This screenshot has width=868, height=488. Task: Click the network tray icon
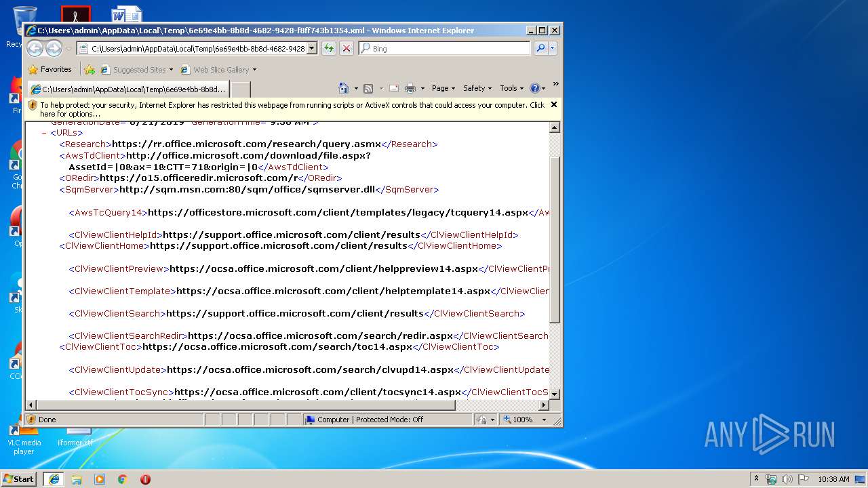tap(771, 479)
